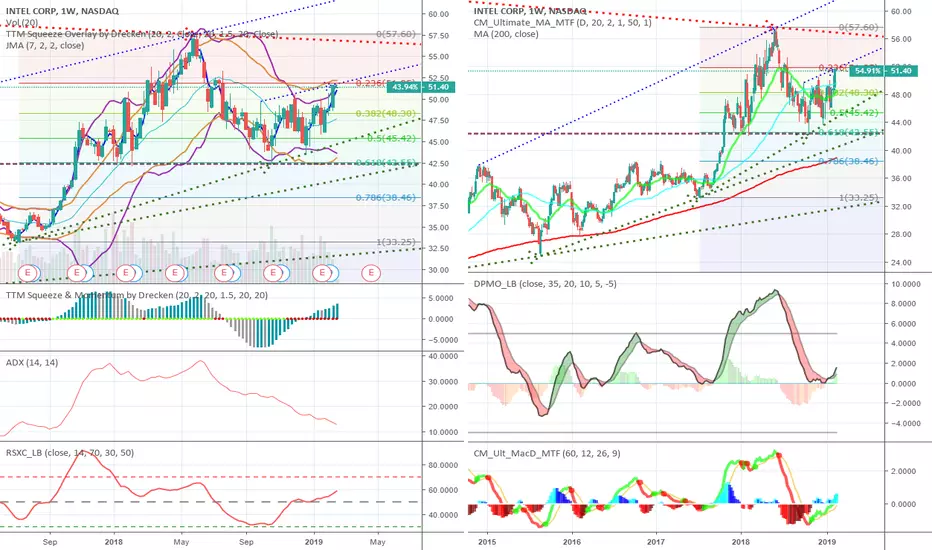Open the April 2019 future earnings marker
The height and width of the screenshot is (550, 932).
(371, 273)
